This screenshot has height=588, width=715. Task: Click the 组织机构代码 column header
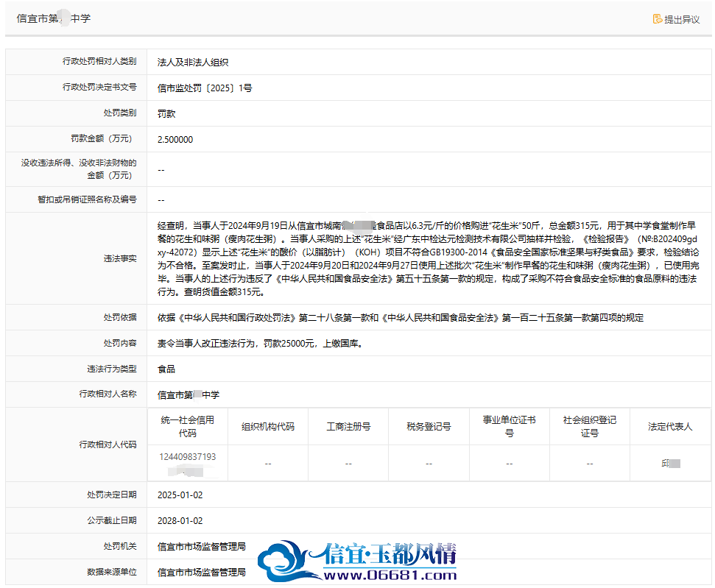click(268, 427)
